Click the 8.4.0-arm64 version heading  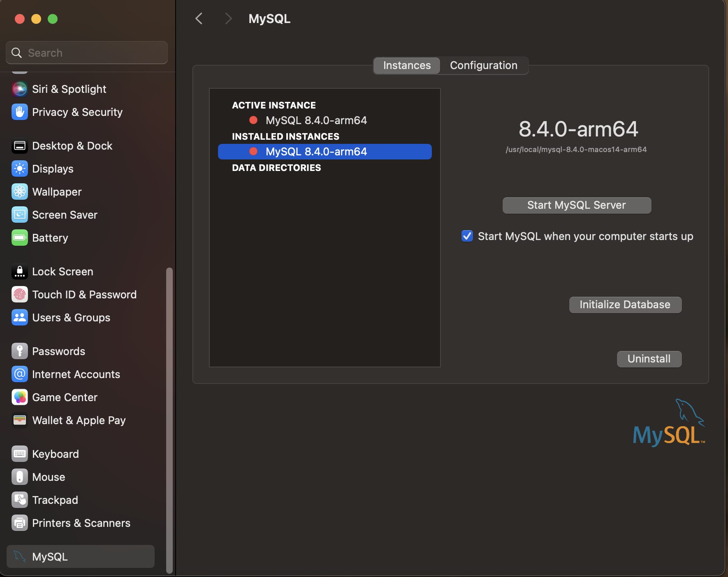[x=578, y=129]
